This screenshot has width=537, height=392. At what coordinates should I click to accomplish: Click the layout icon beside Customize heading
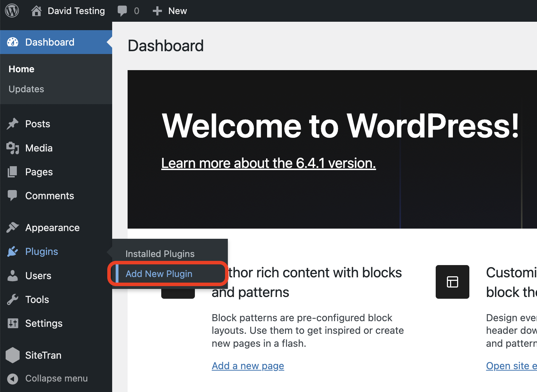click(453, 282)
